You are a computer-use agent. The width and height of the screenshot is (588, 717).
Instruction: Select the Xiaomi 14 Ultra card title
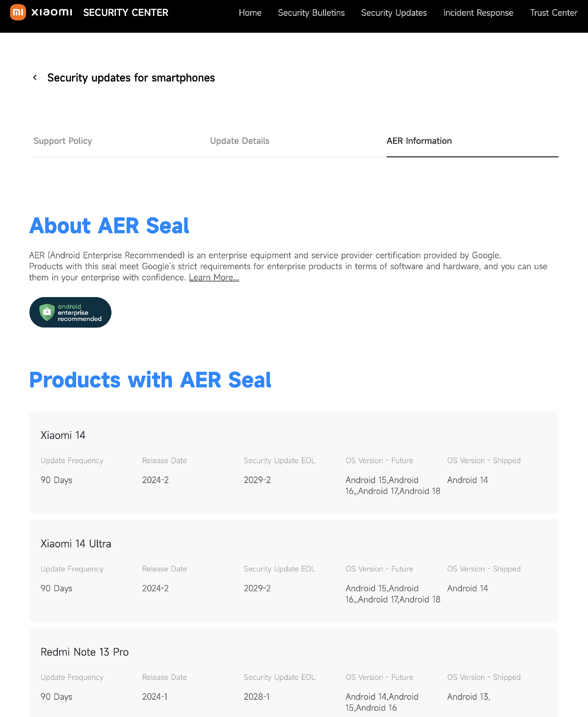(x=76, y=543)
